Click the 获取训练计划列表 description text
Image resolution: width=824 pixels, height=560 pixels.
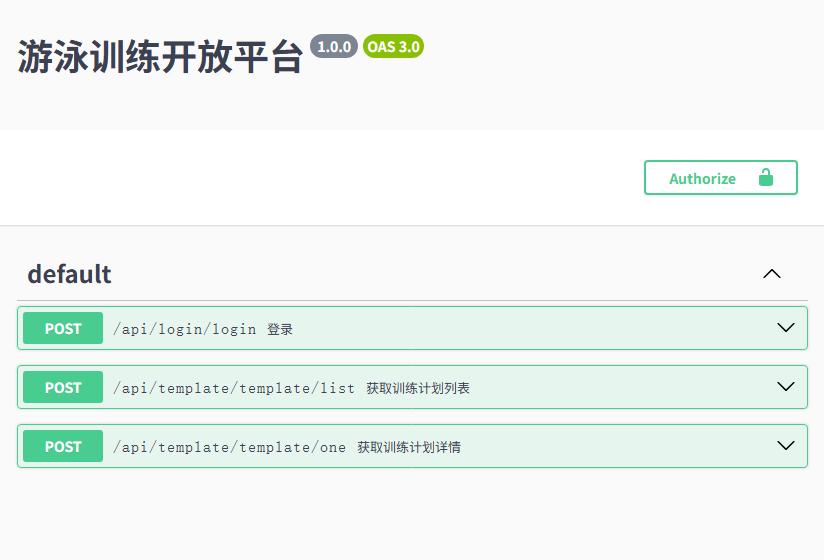pos(418,388)
